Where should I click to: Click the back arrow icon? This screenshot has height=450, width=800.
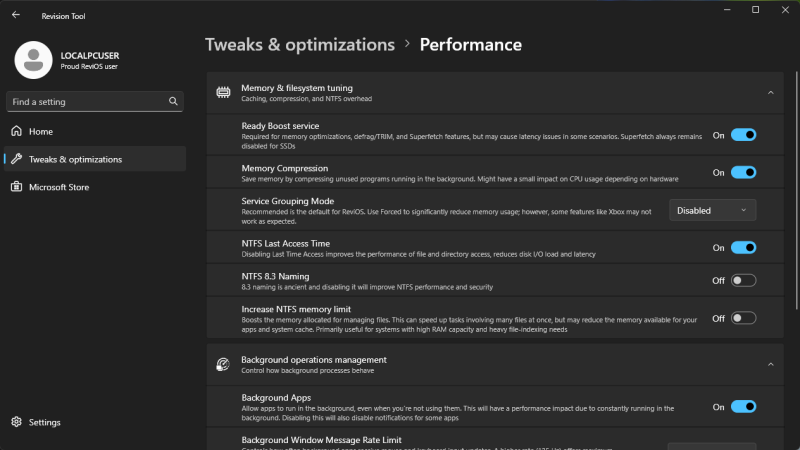point(15,15)
